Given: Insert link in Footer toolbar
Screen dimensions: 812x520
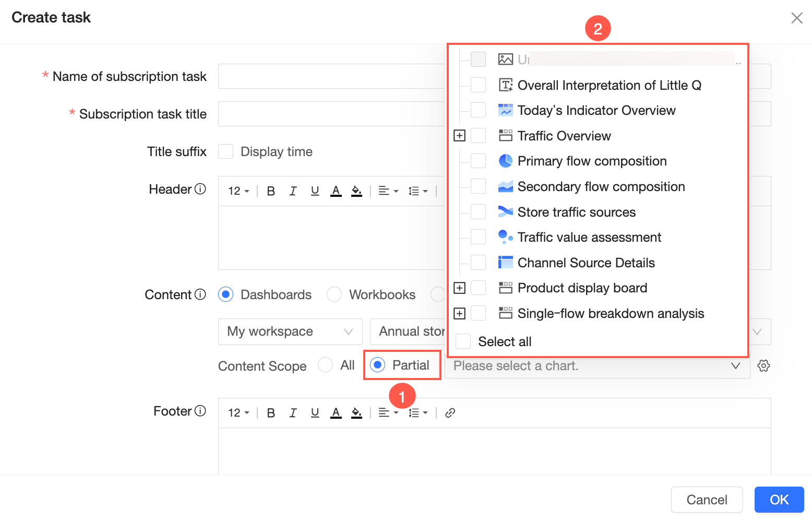Looking at the screenshot, I should pyautogui.click(x=450, y=413).
